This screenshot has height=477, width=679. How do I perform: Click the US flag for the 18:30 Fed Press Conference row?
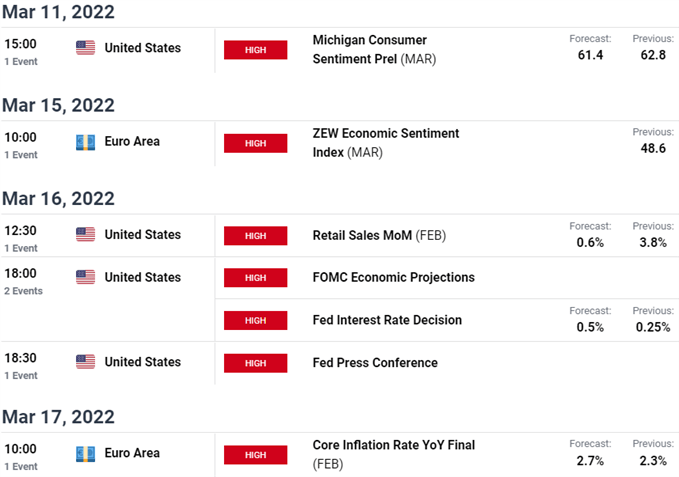coord(86,362)
